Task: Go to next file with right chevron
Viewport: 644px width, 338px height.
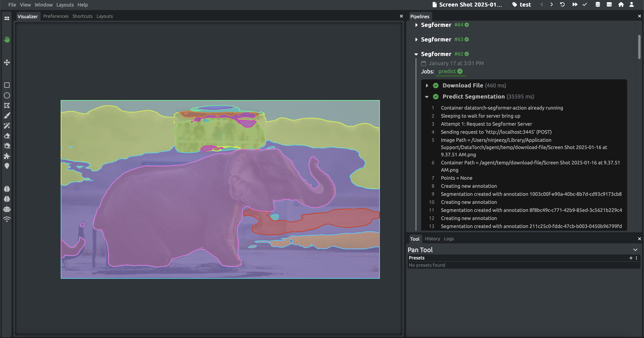Action: (552, 4)
